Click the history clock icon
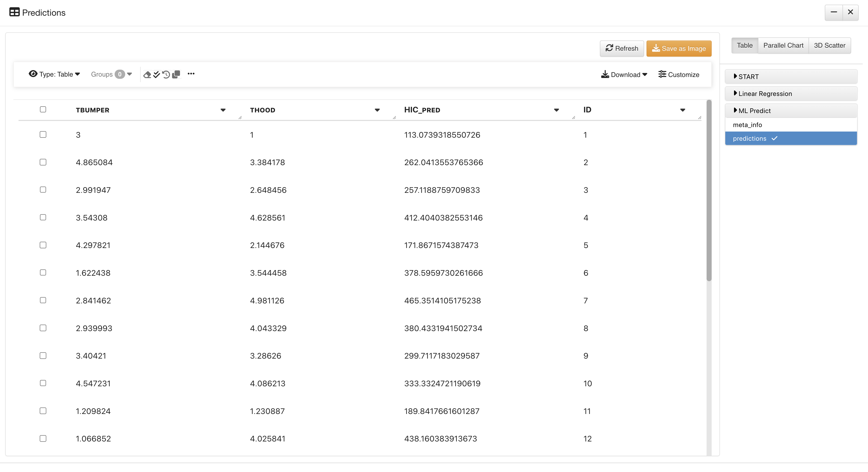Viewport: 868px width, 472px height. [166, 75]
